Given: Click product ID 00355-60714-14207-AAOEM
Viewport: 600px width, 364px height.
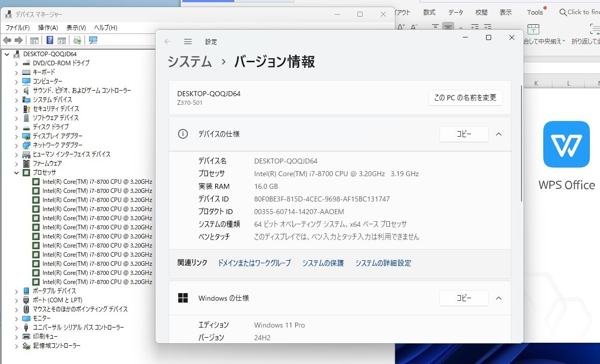Looking at the screenshot, I should click(299, 212).
